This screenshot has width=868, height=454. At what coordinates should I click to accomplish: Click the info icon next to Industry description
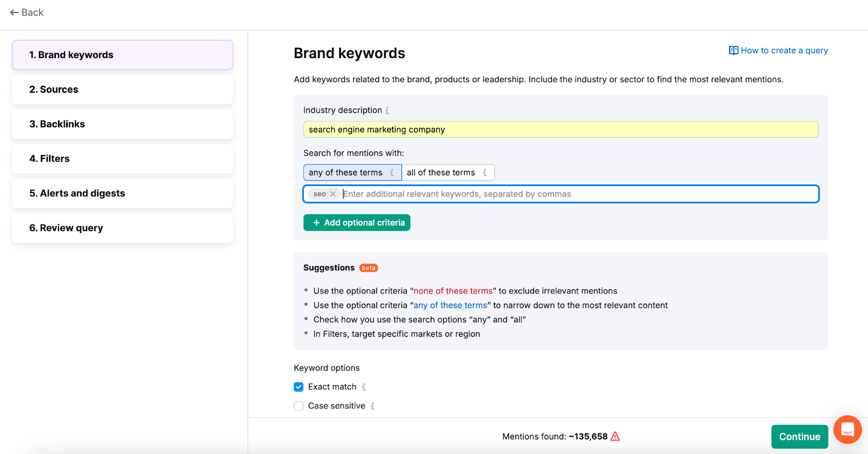(387, 111)
